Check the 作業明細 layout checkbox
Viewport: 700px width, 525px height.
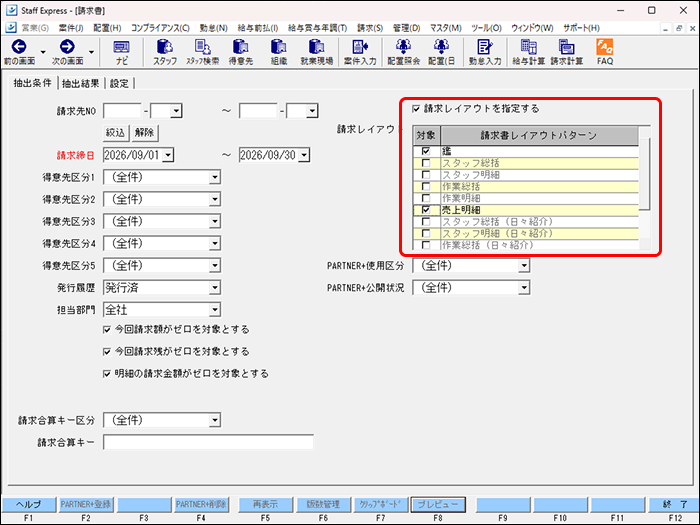(426, 198)
